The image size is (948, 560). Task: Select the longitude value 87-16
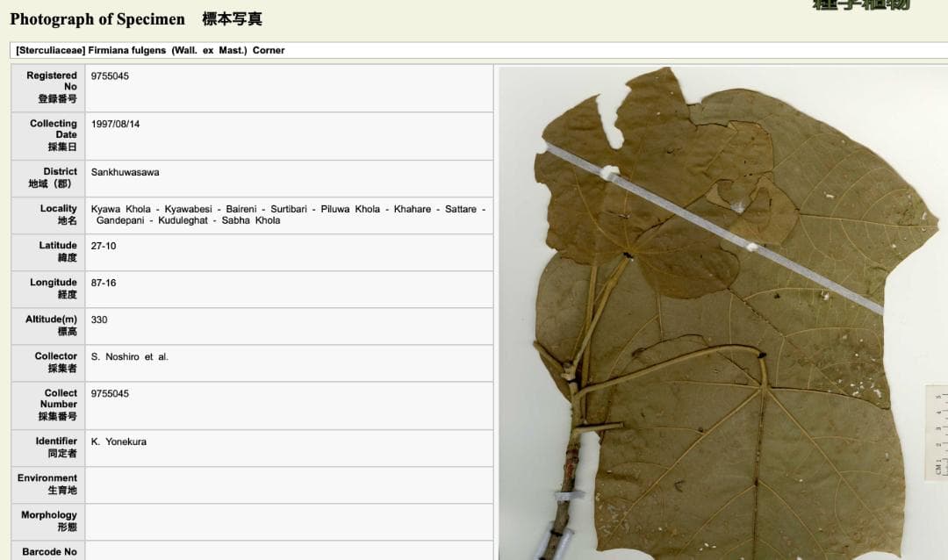click(x=104, y=284)
